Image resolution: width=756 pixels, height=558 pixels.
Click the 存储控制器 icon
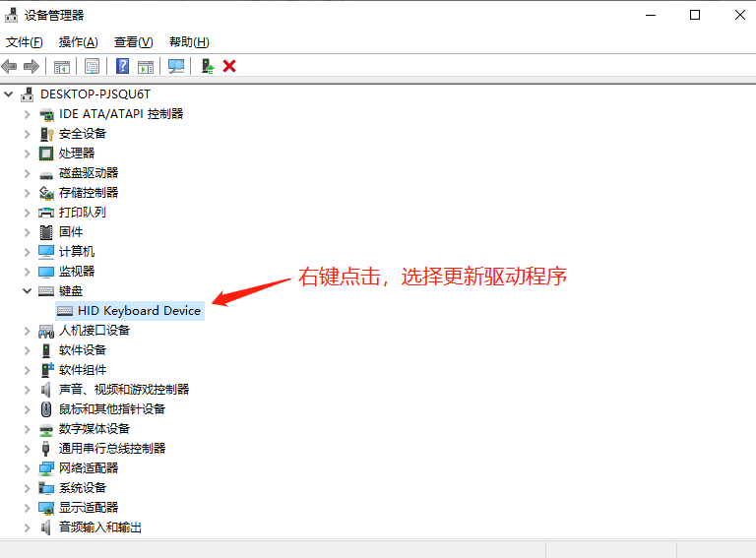[x=46, y=193]
